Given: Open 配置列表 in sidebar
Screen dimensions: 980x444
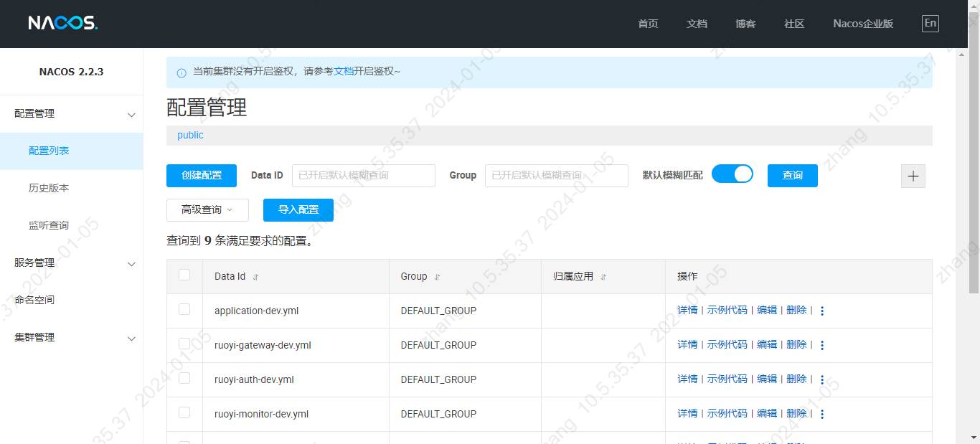Looking at the screenshot, I should [x=72, y=151].
